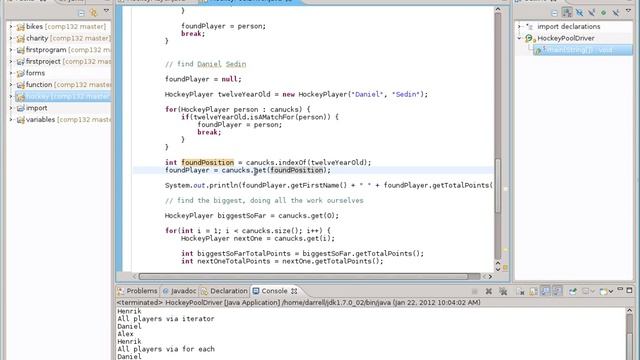This screenshot has width=640, height=360.
Task: Maximize the Console panel
Action: (x=629, y=291)
